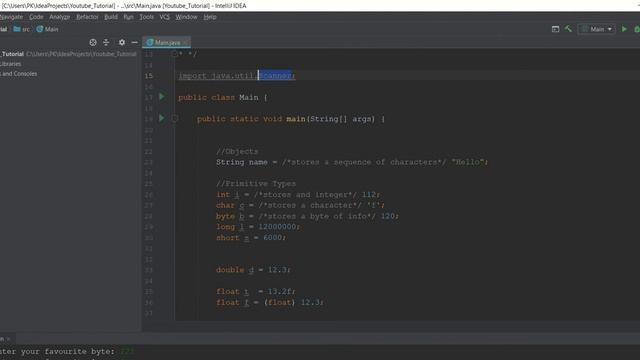Click the 'char c' declaration line

tap(300, 205)
